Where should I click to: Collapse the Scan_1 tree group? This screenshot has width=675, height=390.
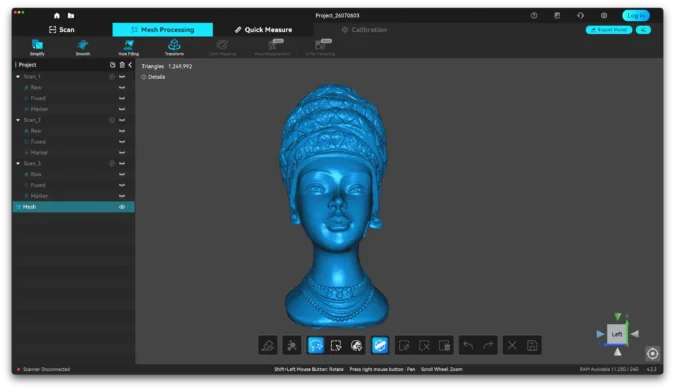18,77
